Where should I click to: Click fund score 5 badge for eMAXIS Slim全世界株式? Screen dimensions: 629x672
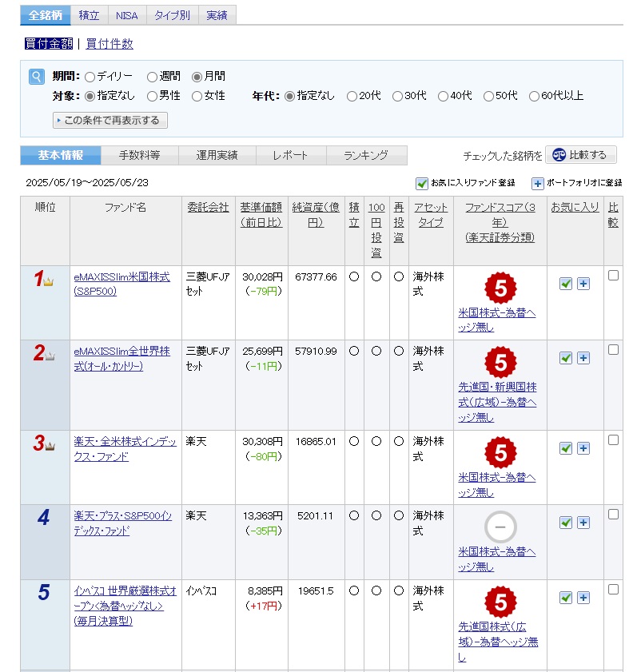point(500,362)
